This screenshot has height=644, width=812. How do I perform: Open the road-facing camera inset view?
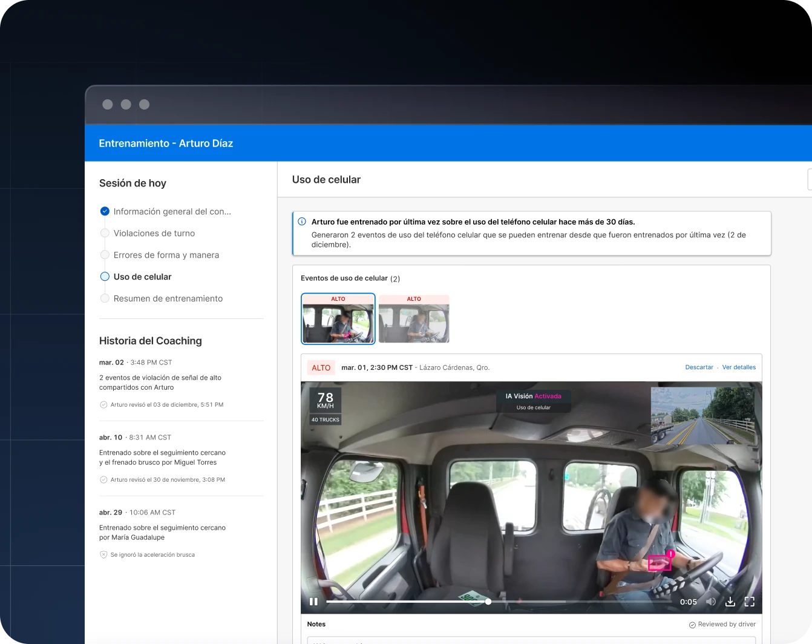point(702,416)
